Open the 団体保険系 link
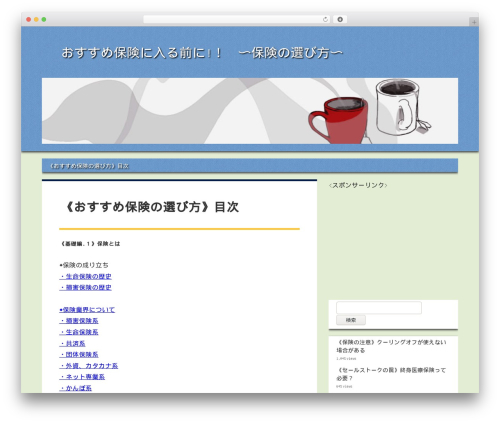The width and height of the screenshot is (500, 423). pos(79,354)
